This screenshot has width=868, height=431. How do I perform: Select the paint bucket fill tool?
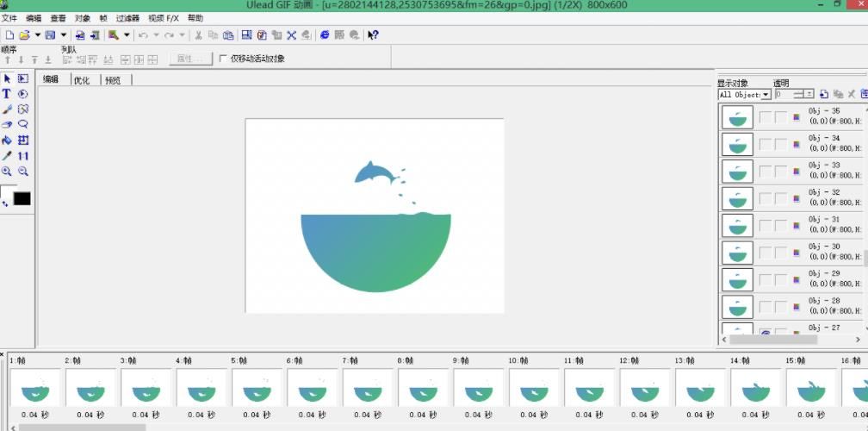(x=7, y=141)
